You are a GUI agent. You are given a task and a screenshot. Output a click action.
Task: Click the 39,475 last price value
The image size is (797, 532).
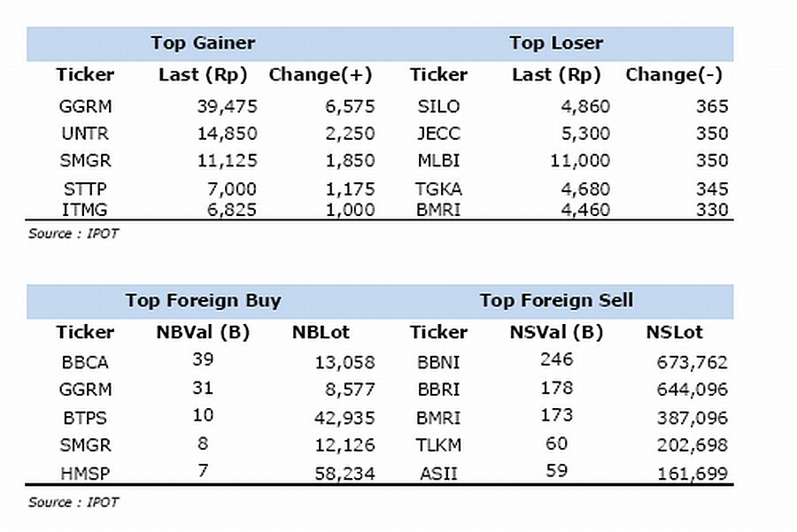(227, 107)
